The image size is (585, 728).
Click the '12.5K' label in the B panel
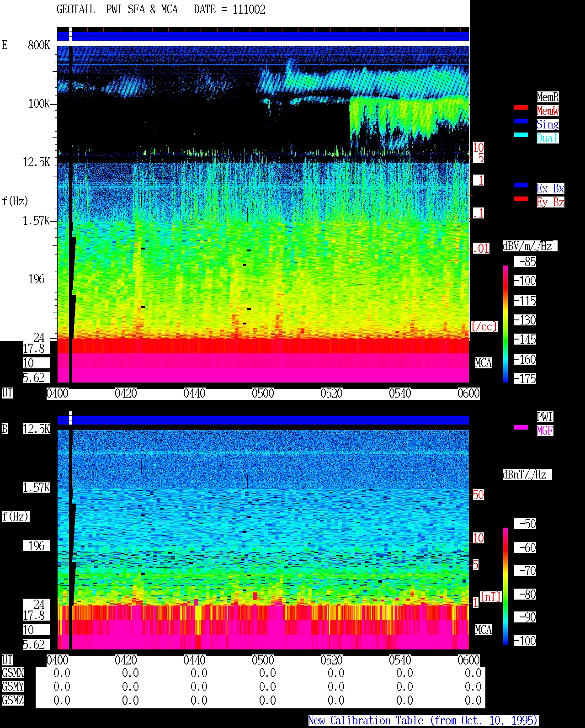click(x=36, y=429)
